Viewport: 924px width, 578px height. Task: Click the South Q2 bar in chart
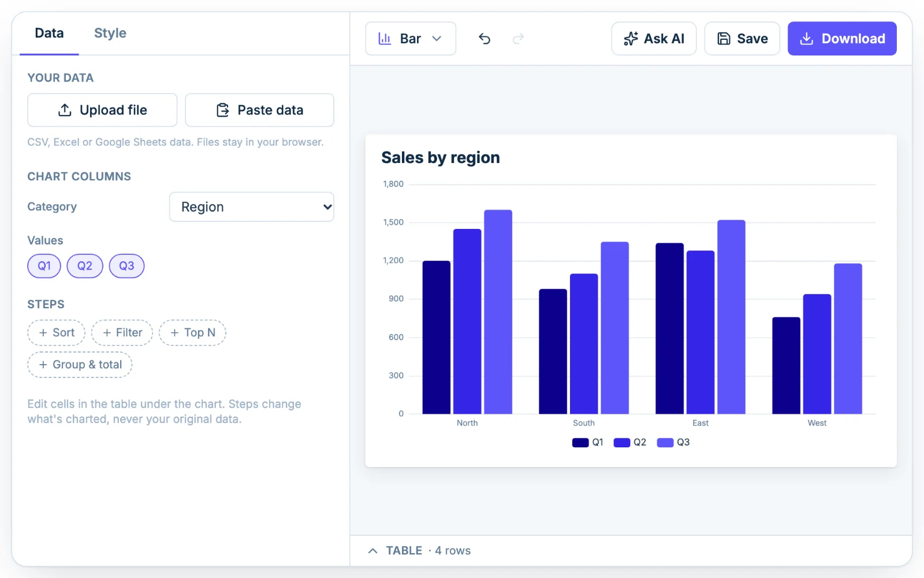(584, 344)
